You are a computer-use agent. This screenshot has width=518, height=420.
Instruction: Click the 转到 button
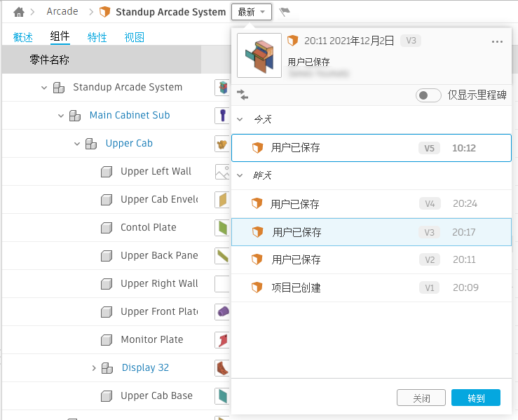(x=476, y=398)
